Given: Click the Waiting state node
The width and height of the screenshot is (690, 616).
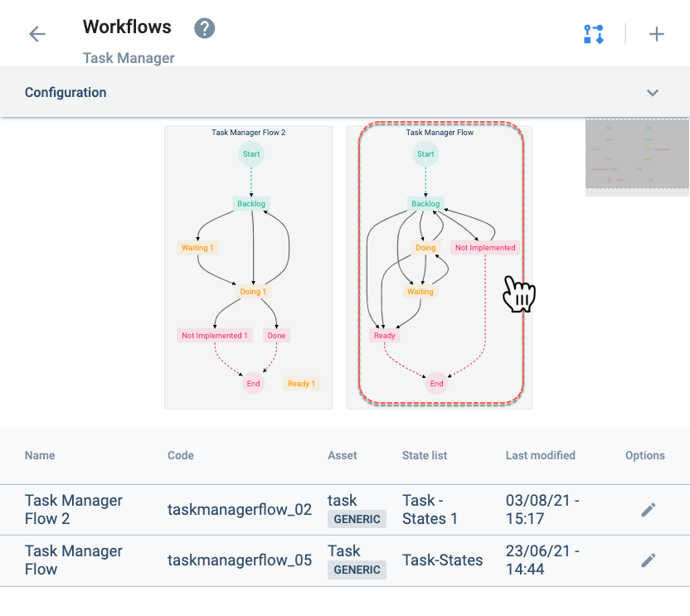Looking at the screenshot, I should [x=420, y=292].
